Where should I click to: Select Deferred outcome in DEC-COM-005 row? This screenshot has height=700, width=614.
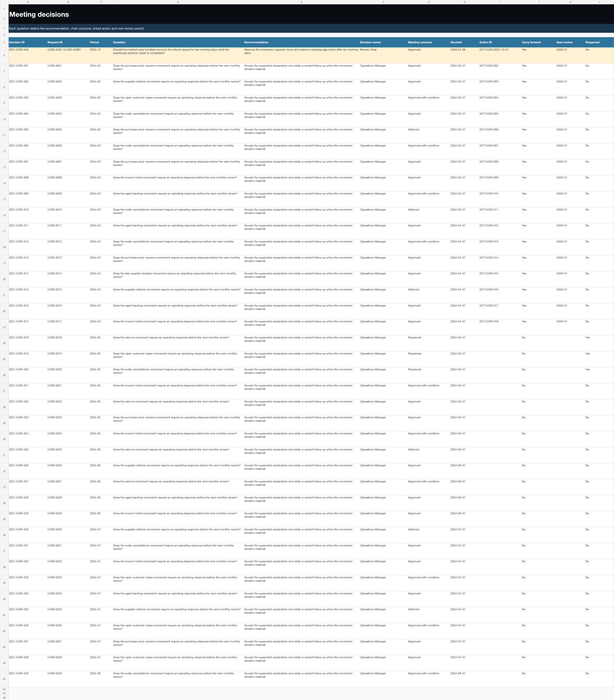pyautogui.click(x=429, y=135)
